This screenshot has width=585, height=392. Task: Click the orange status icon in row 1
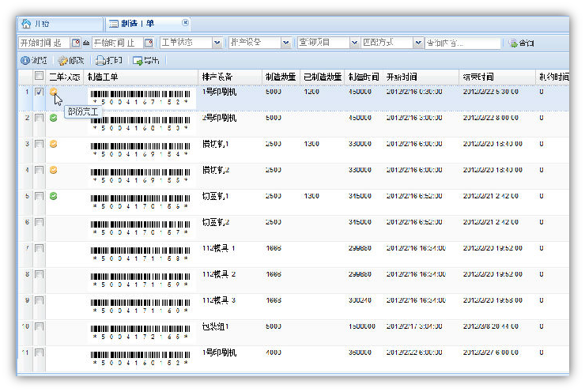[x=53, y=92]
